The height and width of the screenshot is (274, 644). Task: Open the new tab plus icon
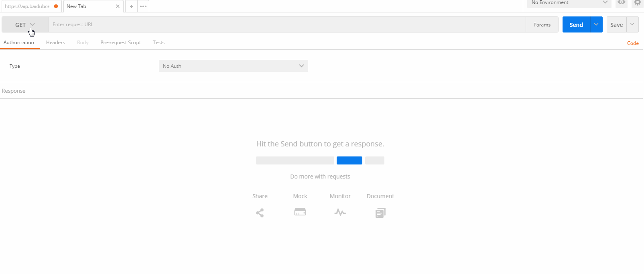pyautogui.click(x=132, y=6)
